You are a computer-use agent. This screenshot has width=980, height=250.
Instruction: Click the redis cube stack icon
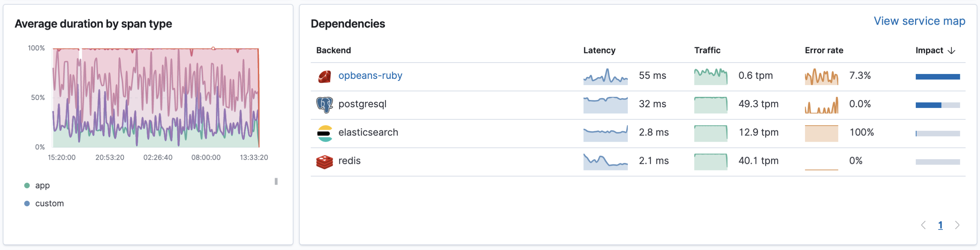pos(324,161)
